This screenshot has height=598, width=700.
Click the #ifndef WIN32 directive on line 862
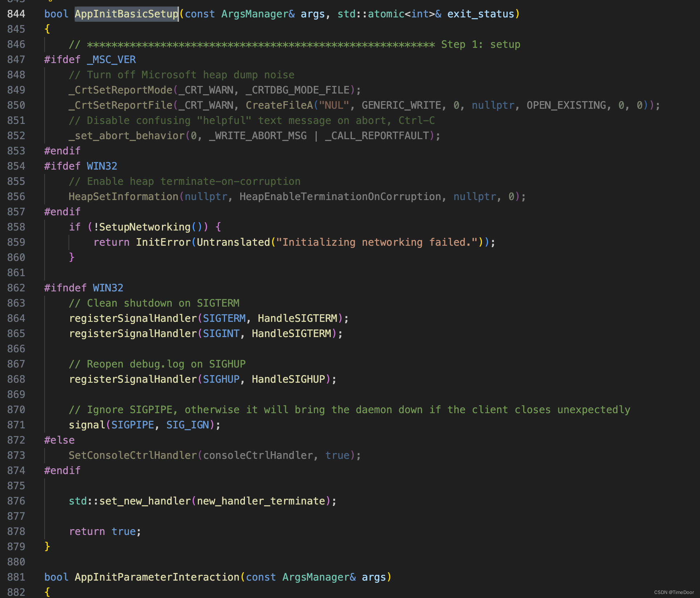84,288
